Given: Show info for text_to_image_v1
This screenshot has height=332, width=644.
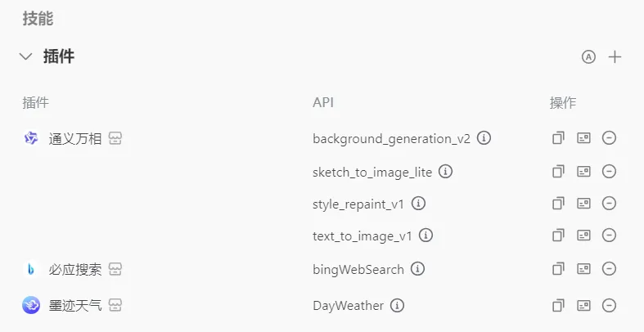Looking at the screenshot, I should pyautogui.click(x=426, y=236).
